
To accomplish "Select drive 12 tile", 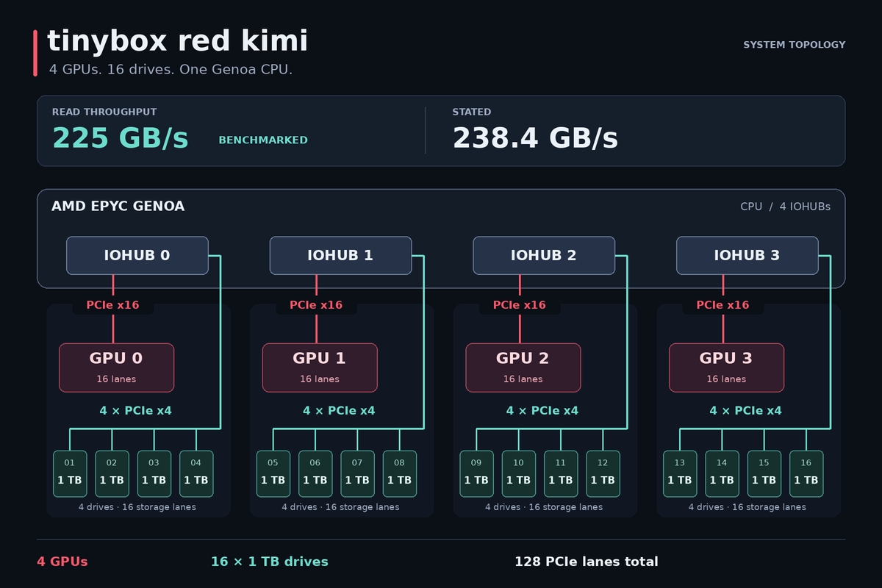I will (x=603, y=473).
